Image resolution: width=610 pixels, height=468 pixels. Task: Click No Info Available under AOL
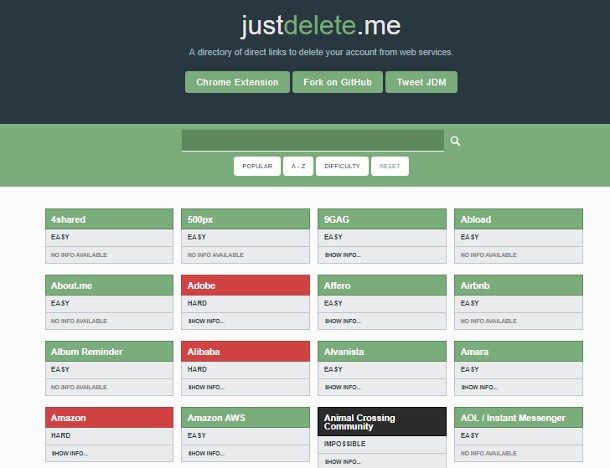click(x=489, y=453)
